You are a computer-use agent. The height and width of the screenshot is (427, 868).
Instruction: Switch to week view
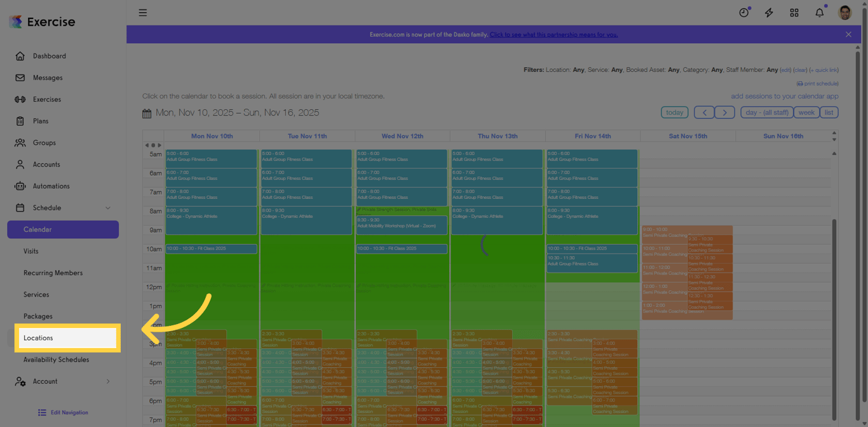point(806,112)
